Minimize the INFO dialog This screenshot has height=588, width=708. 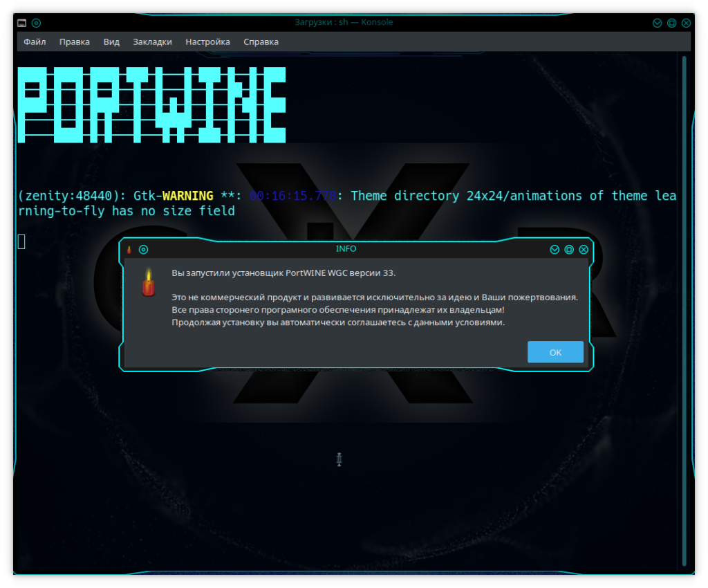(x=555, y=250)
